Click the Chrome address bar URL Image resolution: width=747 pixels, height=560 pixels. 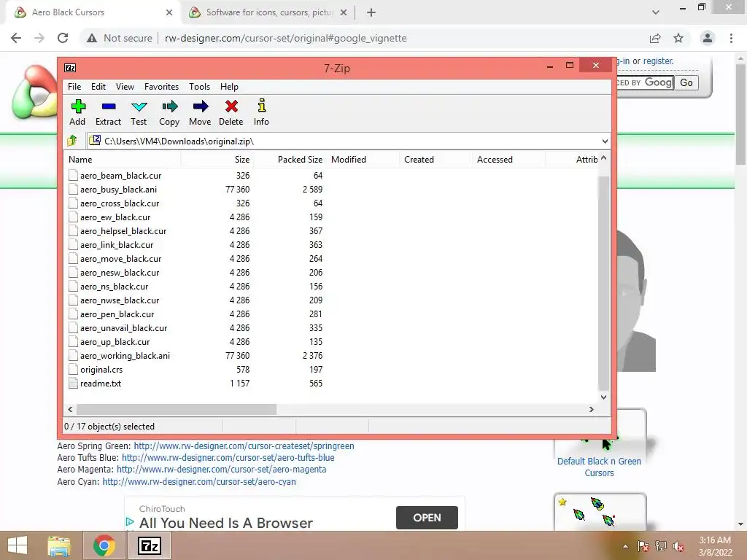click(286, 38)
